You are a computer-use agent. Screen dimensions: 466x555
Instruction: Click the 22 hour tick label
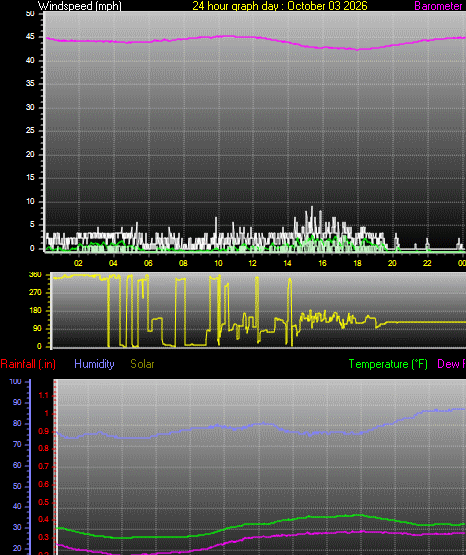coord(427,263)
